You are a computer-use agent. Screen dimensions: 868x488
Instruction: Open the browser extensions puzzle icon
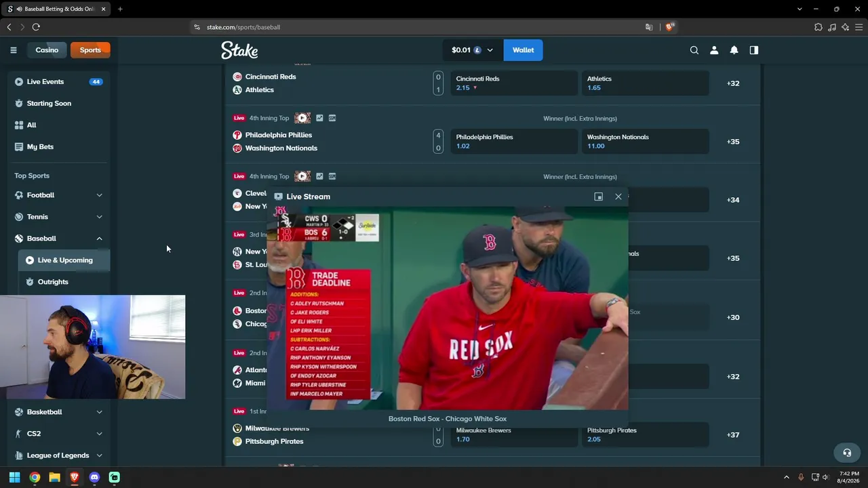coord(818,27)
